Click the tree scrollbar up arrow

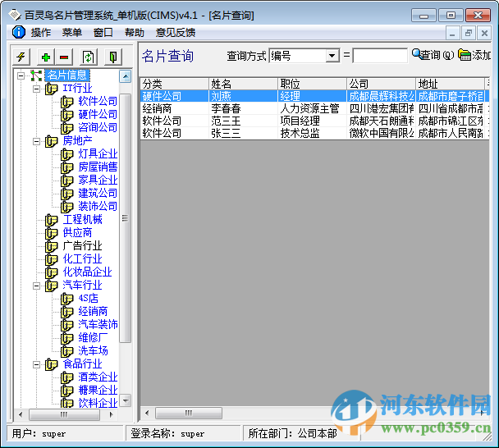[x=126, y=76]
